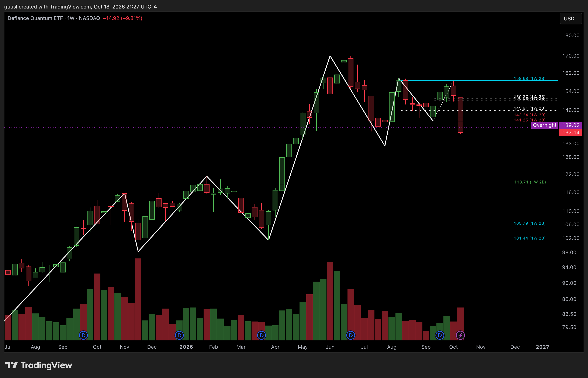Open the USD currency selector
588x378 pixels.
pos(571,19)
